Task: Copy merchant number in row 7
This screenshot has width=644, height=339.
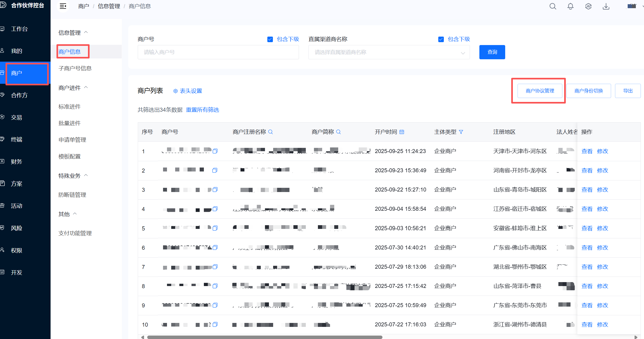Action: click(x=215, y=267)
